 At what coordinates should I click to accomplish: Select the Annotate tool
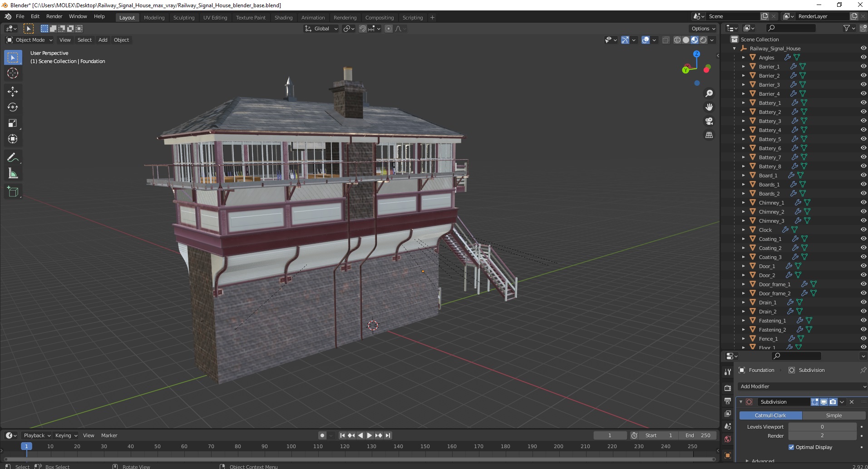coord(13,158)
